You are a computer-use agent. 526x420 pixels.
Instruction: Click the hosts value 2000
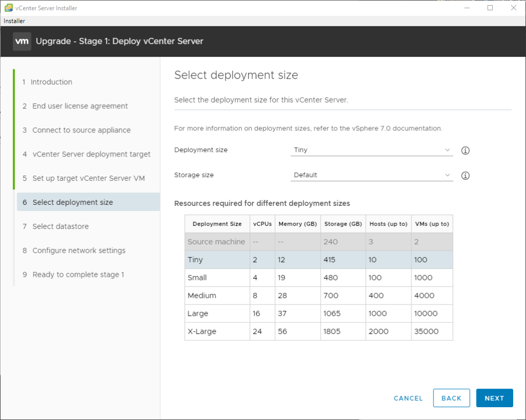point(379,332)
